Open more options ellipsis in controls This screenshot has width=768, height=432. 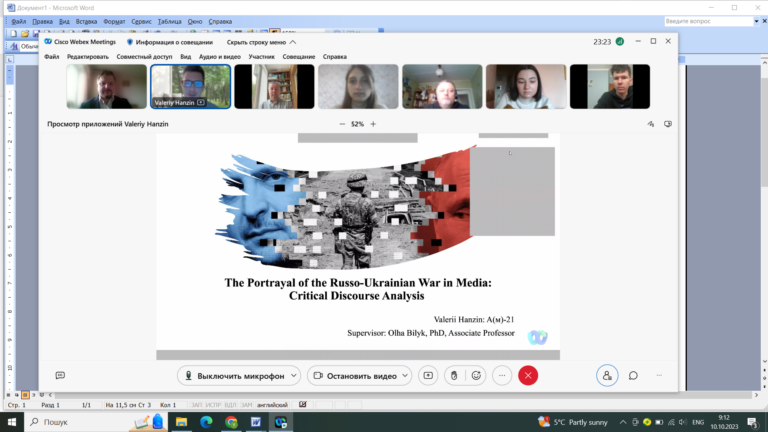click(502, 376)
